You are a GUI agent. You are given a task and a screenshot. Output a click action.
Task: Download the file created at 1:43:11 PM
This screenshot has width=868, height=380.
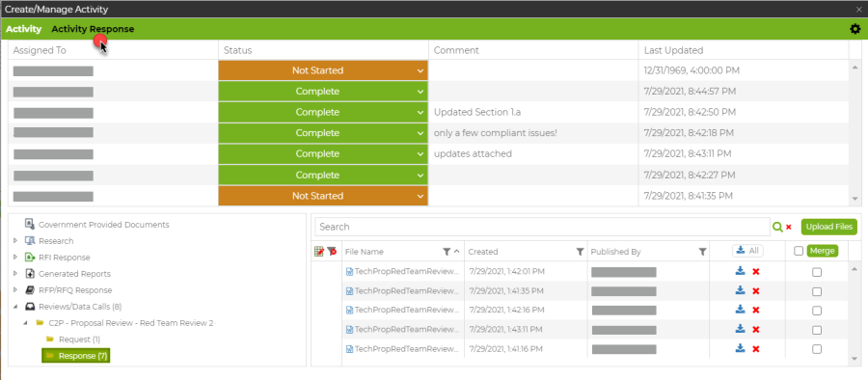click(740, 329)
